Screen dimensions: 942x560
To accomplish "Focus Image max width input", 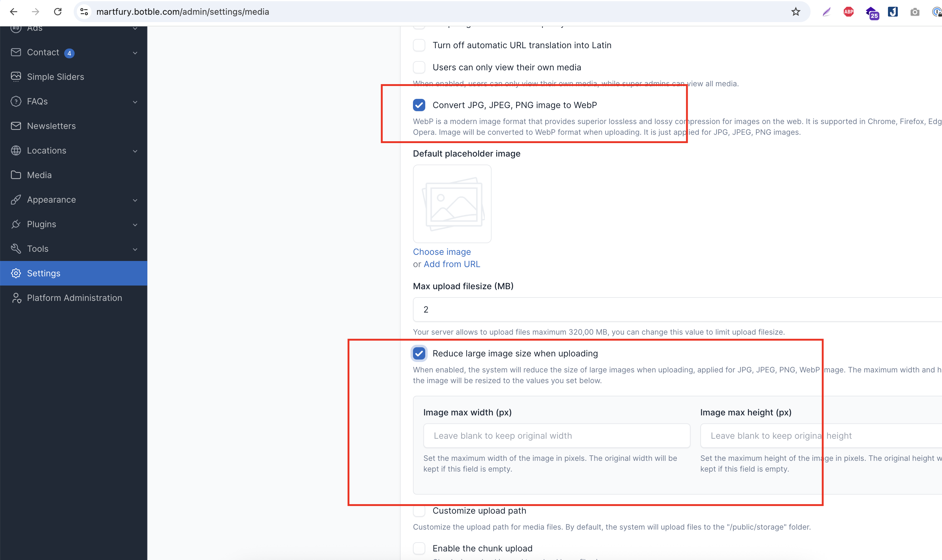I will click(557, 436).
